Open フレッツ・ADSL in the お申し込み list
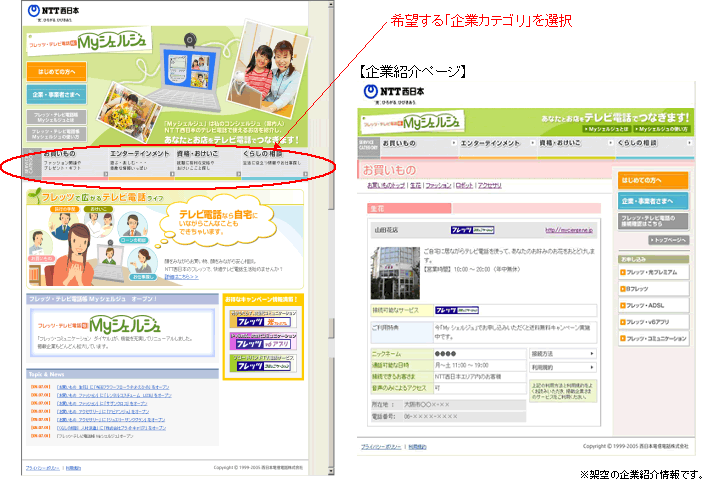Screen dimensions: 702x479 (x=654, y=306)
